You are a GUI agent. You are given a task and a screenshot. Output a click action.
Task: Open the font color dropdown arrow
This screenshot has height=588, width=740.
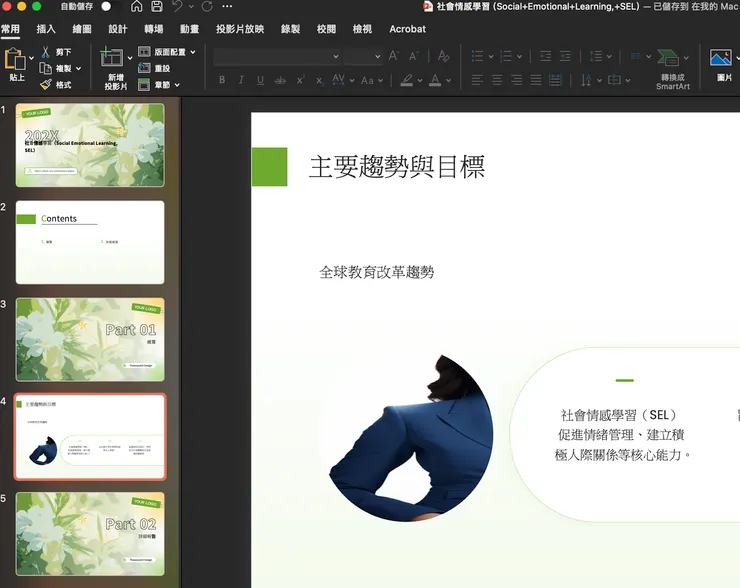point(448,81)
